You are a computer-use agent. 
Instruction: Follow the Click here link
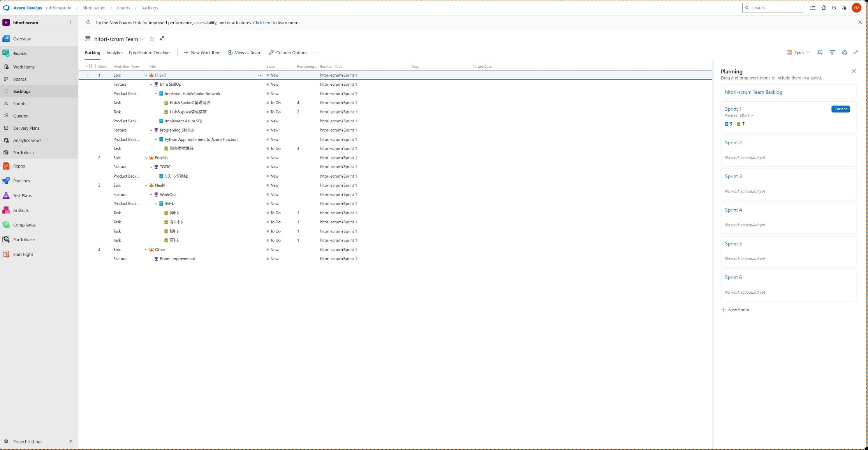pyautogui.click(x=262, y=23)
